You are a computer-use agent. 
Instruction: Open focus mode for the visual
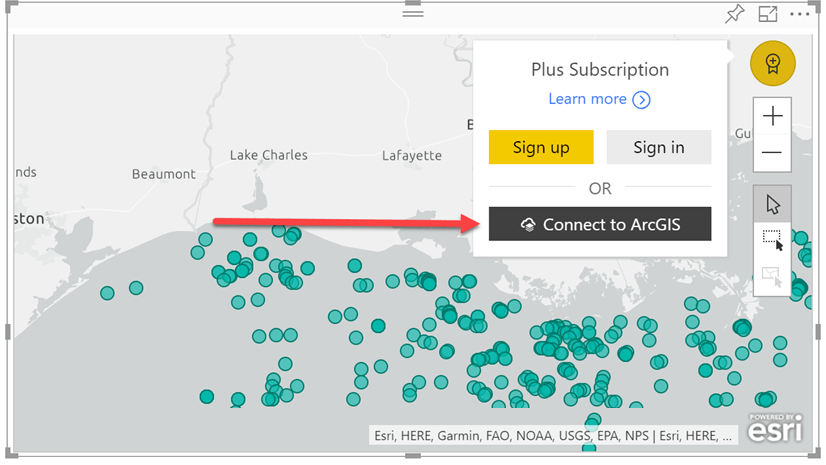[768, 13]
